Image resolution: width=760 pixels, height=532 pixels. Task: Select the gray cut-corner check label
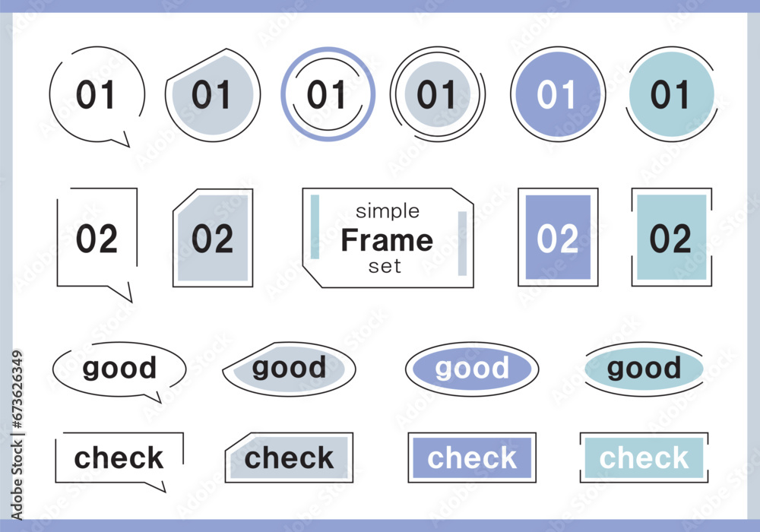tap(290, 458)
